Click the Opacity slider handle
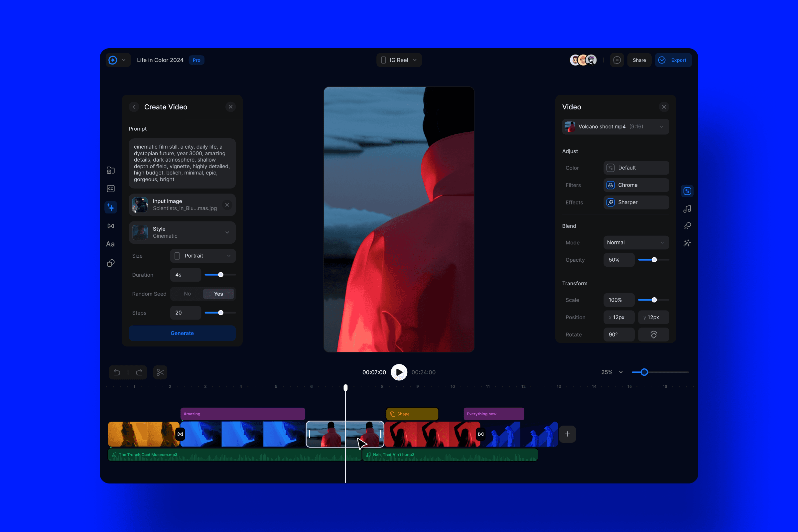Image resolution: width=798 pixels, height=532 pixels. [x=654, y=260]
